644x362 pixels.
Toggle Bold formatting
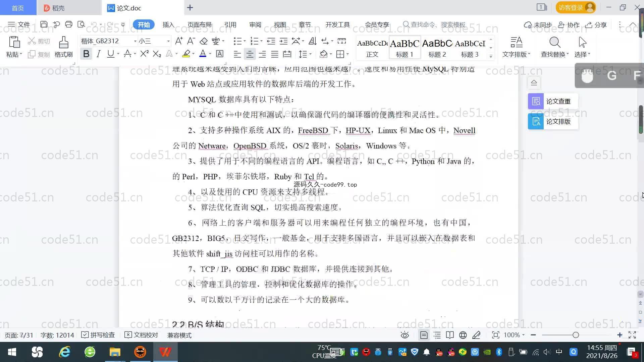coord(86,54)
